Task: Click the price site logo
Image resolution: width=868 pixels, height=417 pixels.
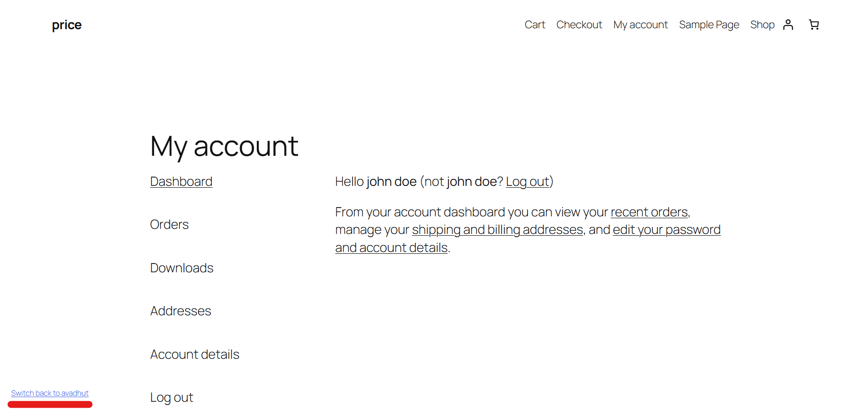Action: [66, 25]
